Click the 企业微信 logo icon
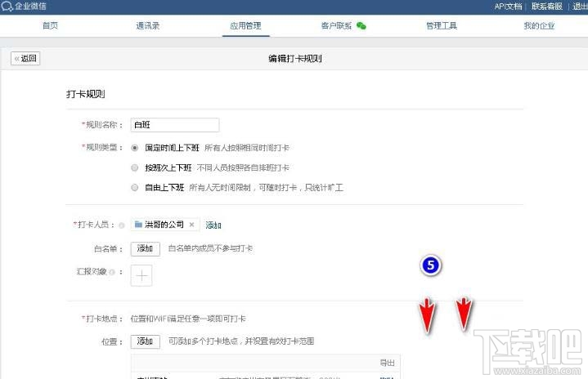 [7, 6]
